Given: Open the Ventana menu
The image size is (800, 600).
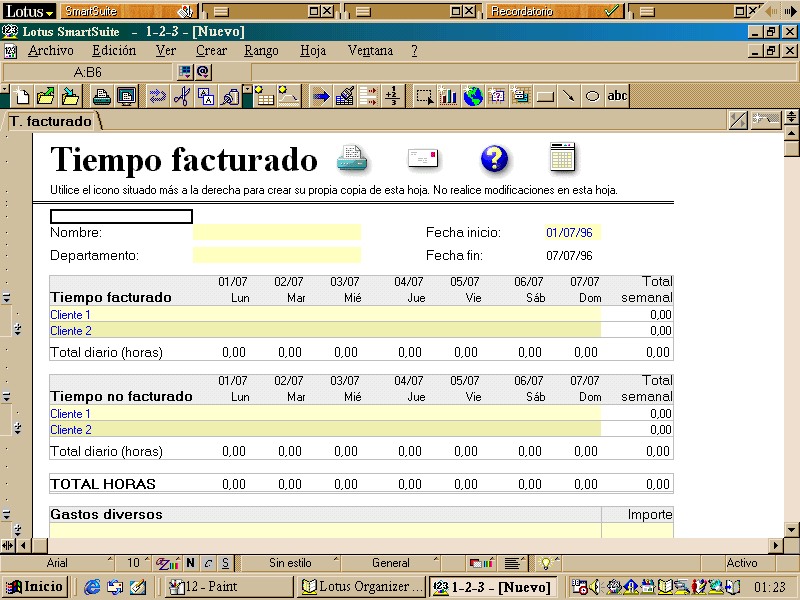Looking at the screenshot, I should [370, 51].
